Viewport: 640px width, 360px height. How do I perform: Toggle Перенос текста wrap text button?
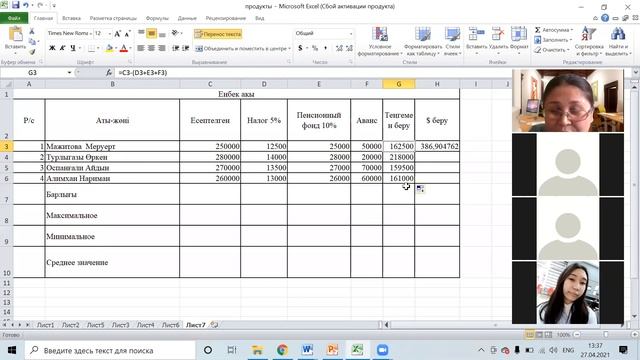[218, 34]
